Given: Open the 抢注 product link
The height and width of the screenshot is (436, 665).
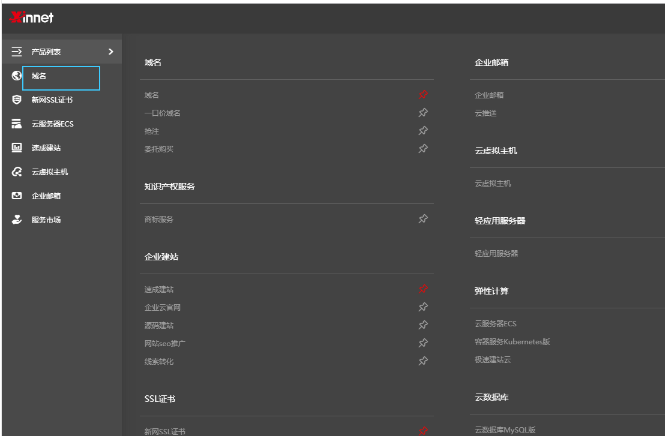Looking at the screenshot, I should [151, 131].
